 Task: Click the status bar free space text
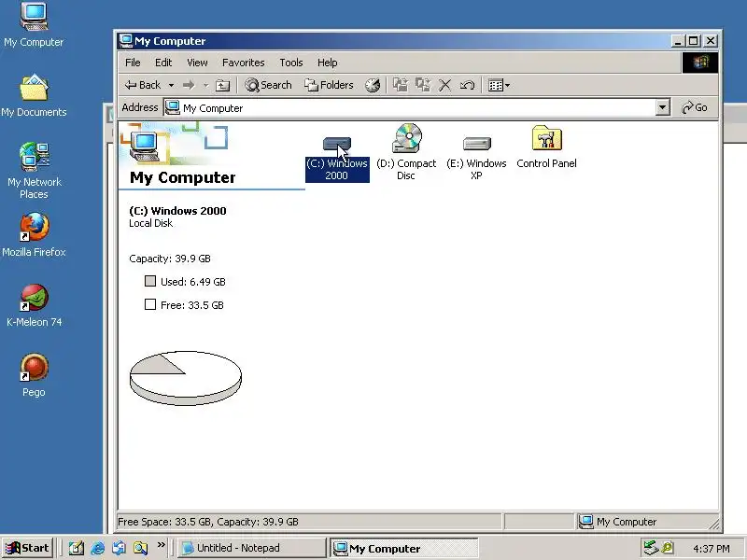pos(208,522)
